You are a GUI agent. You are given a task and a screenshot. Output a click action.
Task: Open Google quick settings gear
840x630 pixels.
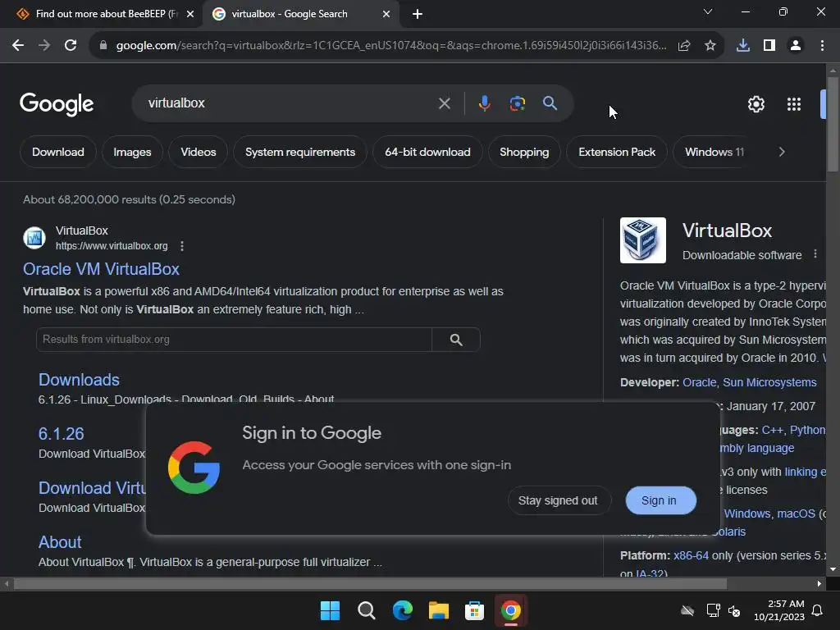[756, 104]
